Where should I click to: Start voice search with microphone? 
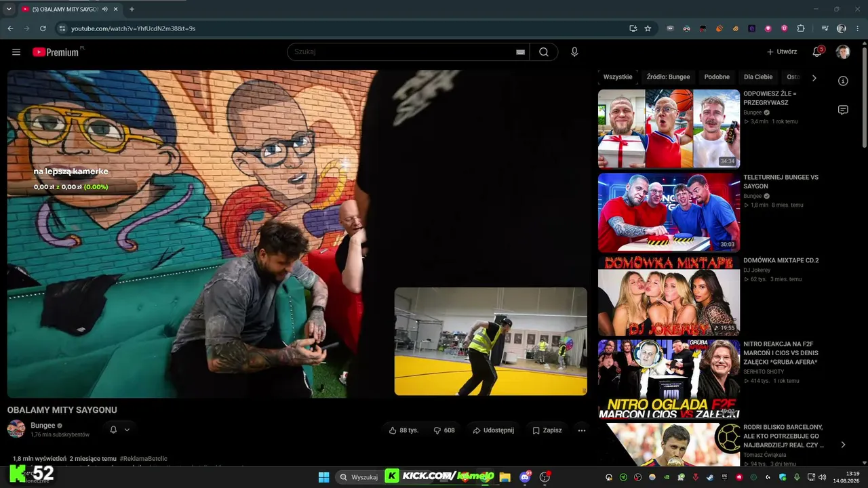[574, 52]
